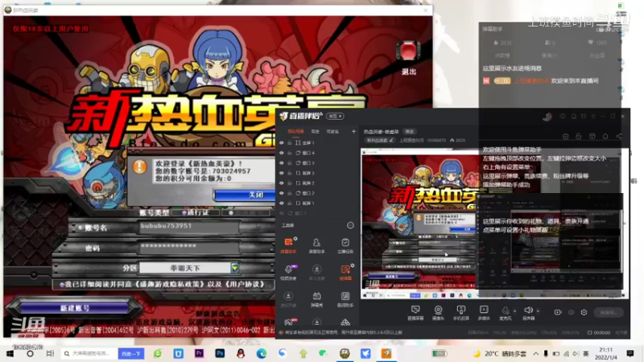
Task: Click the recording camera icon
Action: 557,312
